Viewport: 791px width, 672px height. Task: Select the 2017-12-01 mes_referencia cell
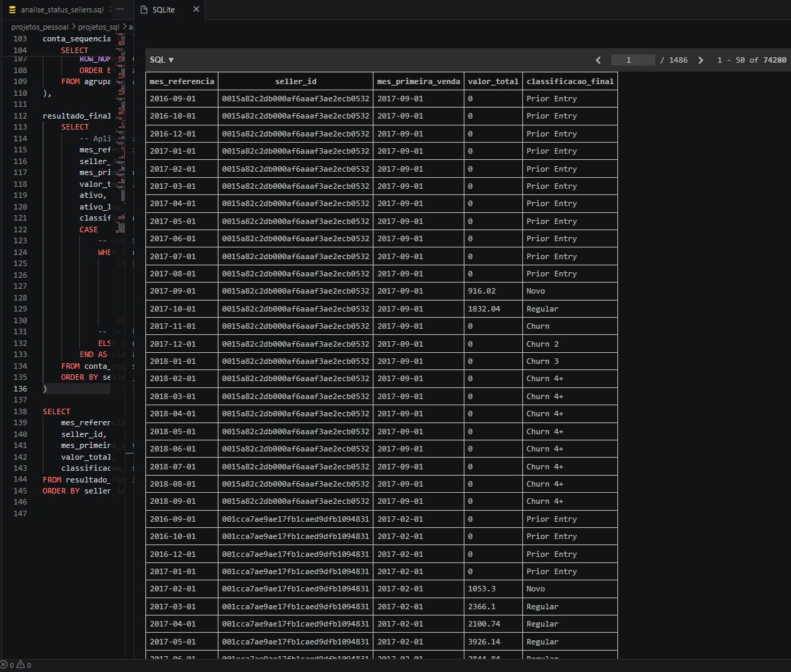tap(182, 344)
